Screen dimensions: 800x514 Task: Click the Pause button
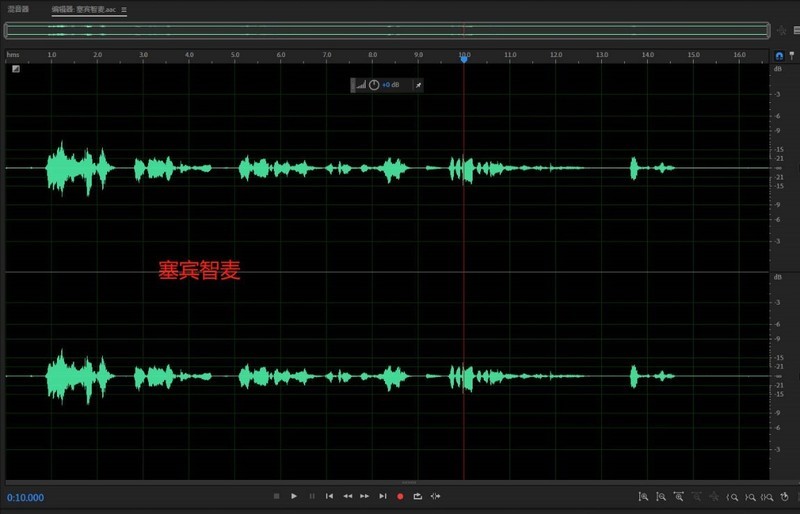312,496
